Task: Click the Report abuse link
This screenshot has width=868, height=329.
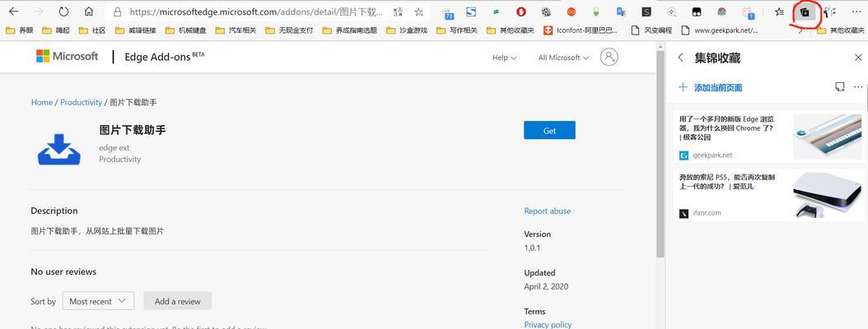Action: (x=548, y=211)
